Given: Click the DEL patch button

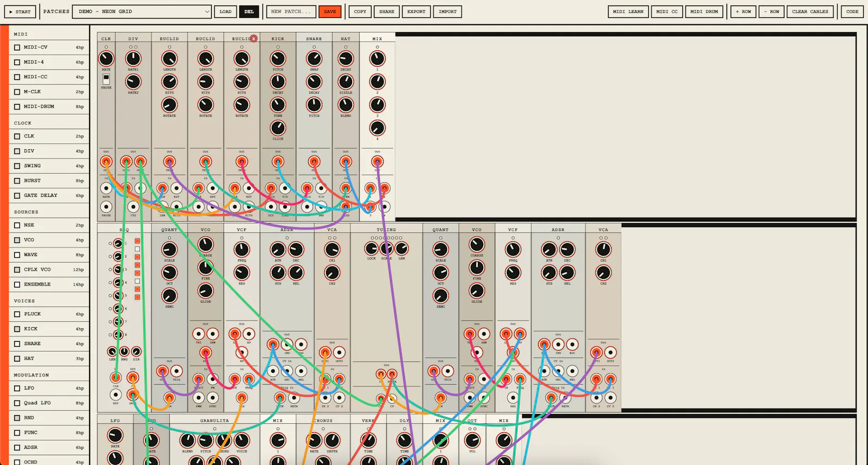Looking at the screenshot, I should 249,11.
